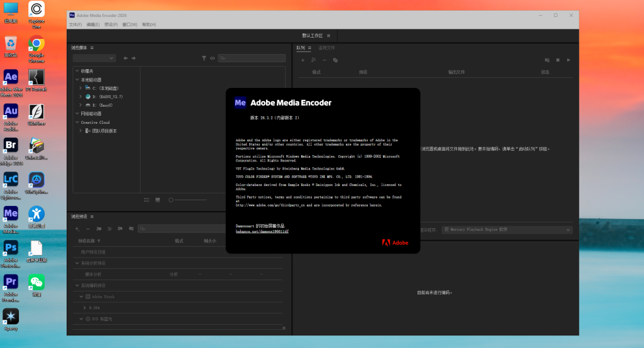
Task: Go back in the Media Browser panel
Action: 125,58
